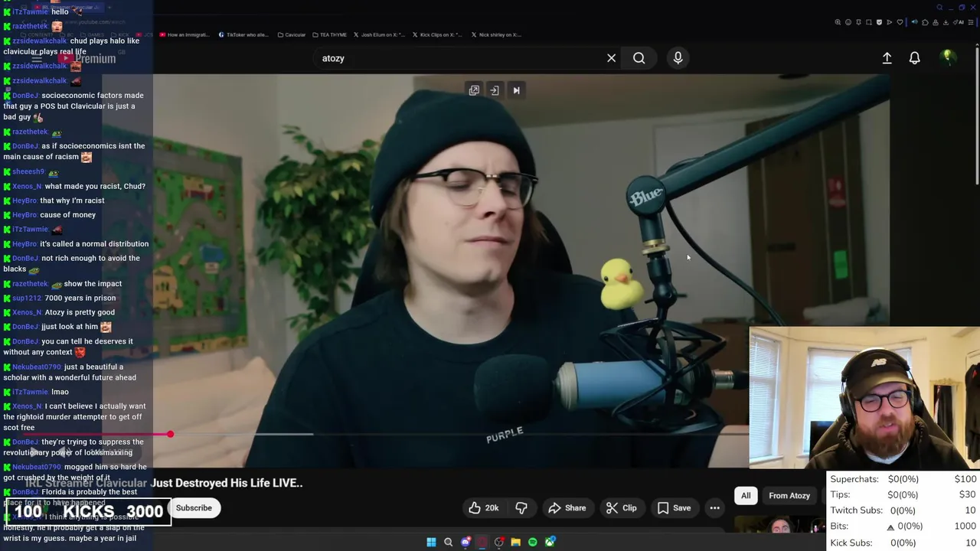Image resolution: width=980 pixels, height=551 pixels.
Task: Open File Explorer from the taskbar
Action: pos(515,542)
